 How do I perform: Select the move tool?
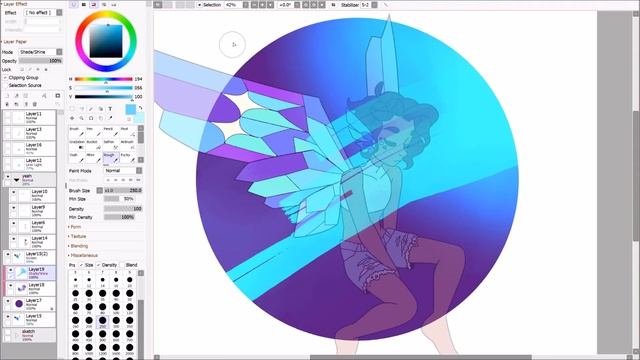click(72, 118)
